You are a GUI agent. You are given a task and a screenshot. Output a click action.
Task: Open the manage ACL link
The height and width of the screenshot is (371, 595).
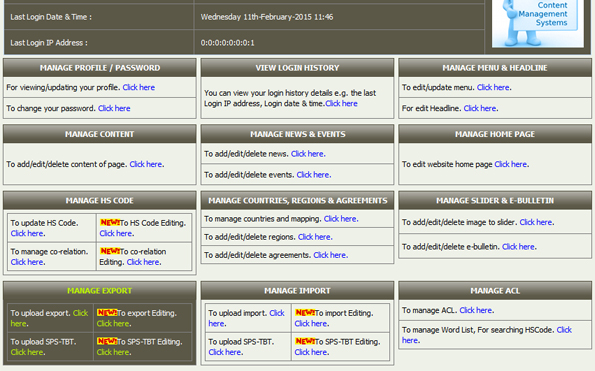(476, 310)
